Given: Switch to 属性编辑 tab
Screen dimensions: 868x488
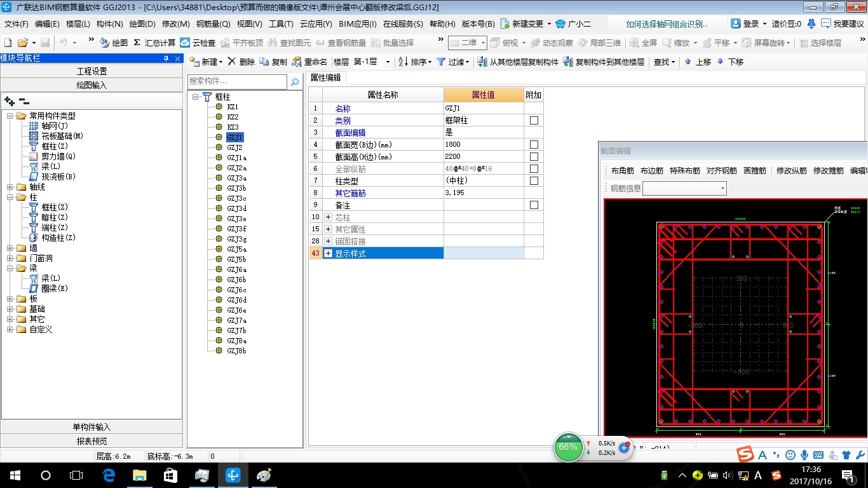Looking at the screenshot, I should 325,78.
